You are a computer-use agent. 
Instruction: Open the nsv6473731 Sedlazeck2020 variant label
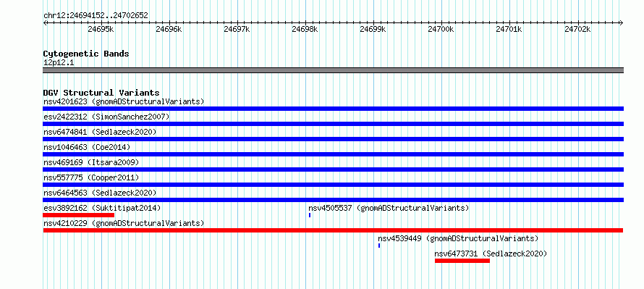(x=491, y=254)
